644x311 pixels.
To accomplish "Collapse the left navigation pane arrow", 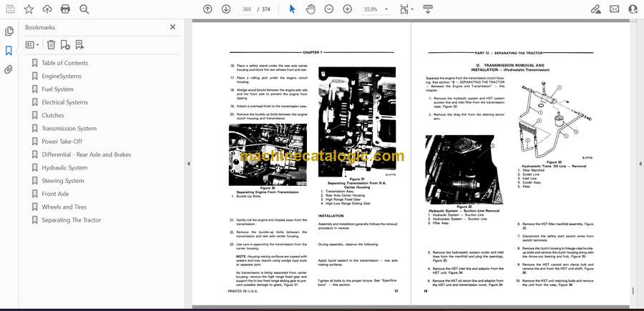I will 188,164.
